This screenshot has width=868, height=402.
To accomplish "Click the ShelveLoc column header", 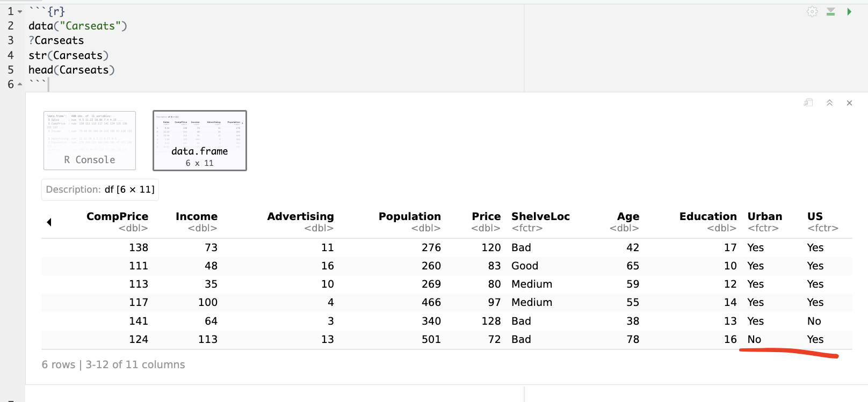I will (x=540, y=216).
